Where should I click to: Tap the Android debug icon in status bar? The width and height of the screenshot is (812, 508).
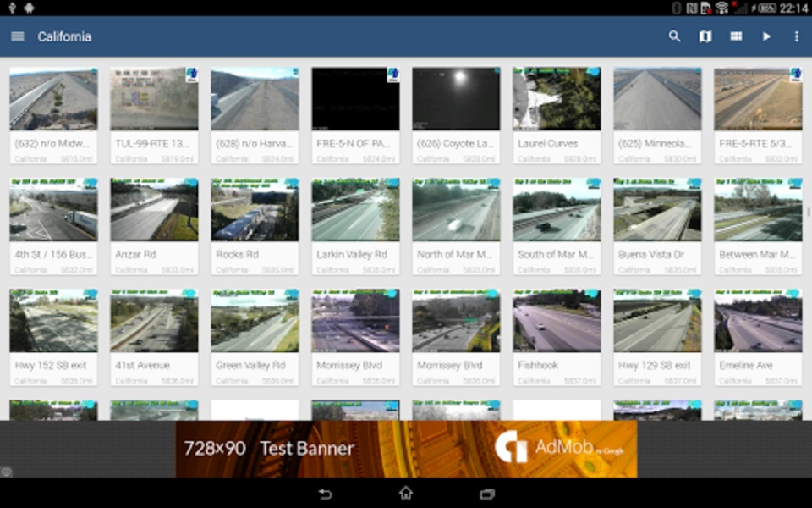pyautogui.click(x=29, y=8)
